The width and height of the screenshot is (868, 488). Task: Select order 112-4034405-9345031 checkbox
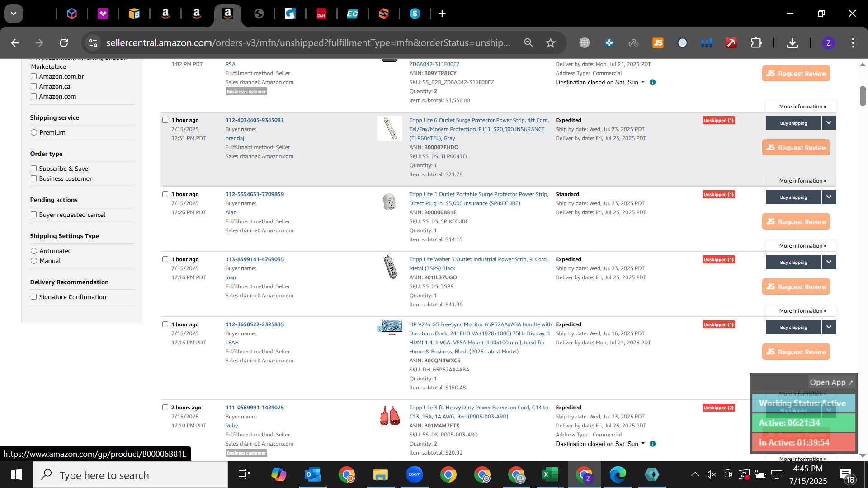click(165, 120)
